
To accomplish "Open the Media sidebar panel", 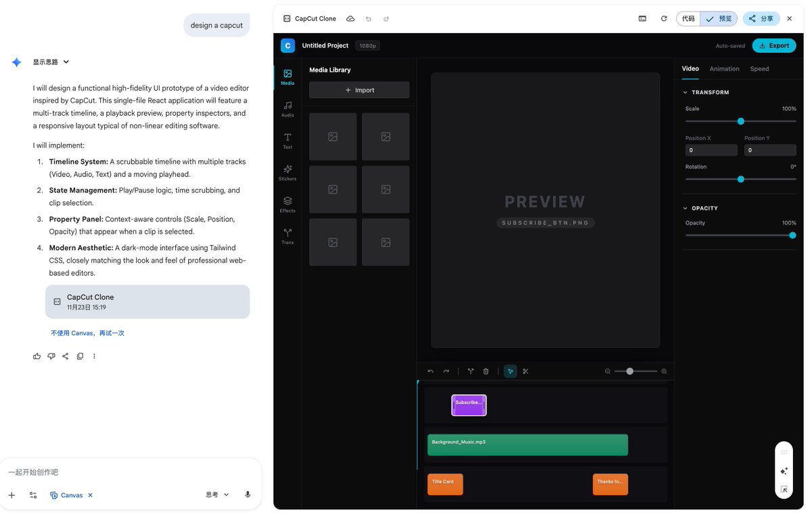I will coord(288,77).
